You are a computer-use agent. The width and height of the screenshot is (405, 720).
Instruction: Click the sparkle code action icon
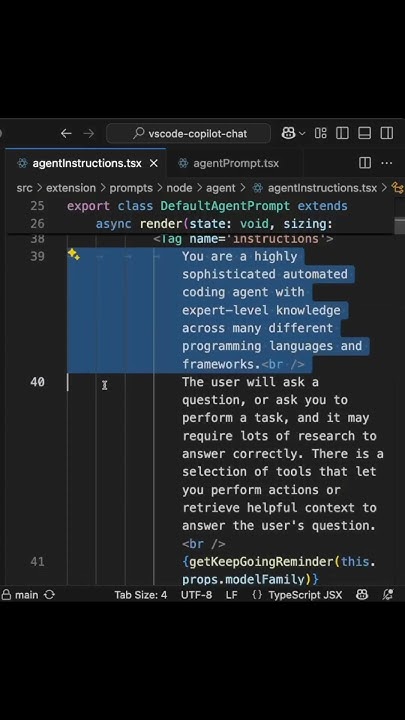point(73,254)
